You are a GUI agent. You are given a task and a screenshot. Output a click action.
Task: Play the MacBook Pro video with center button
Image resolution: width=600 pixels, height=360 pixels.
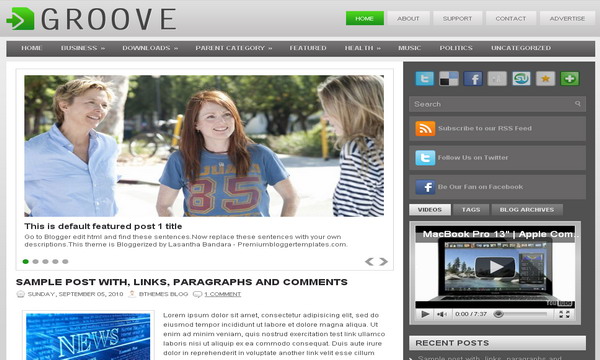(x=495, y=267)
